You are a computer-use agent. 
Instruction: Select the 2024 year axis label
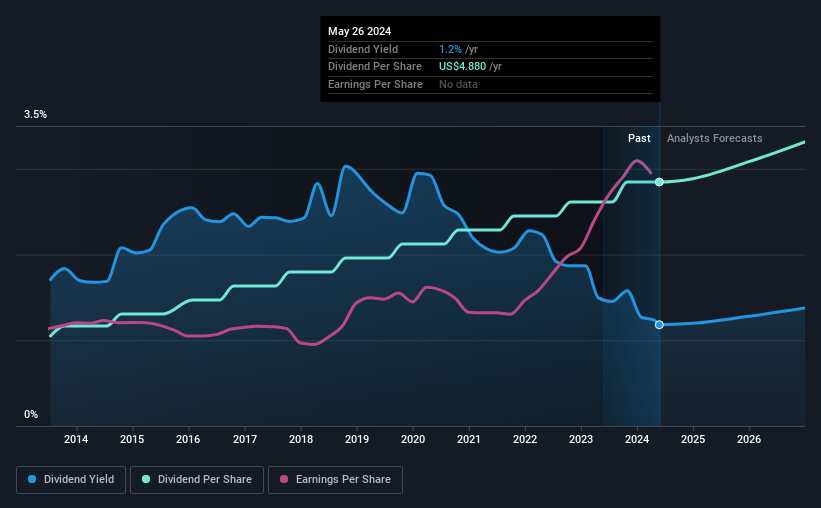[637, 439]
